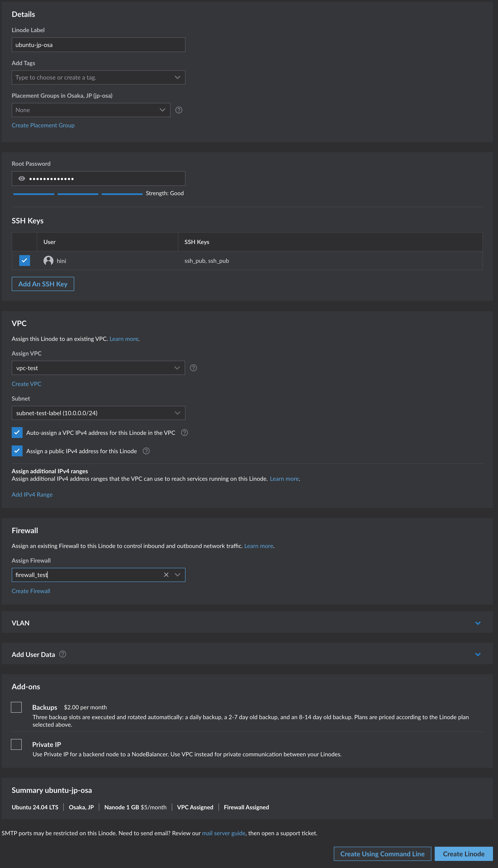Toggle auto-assign VPC IPv4 address checkbox

[x=17, y=433]
